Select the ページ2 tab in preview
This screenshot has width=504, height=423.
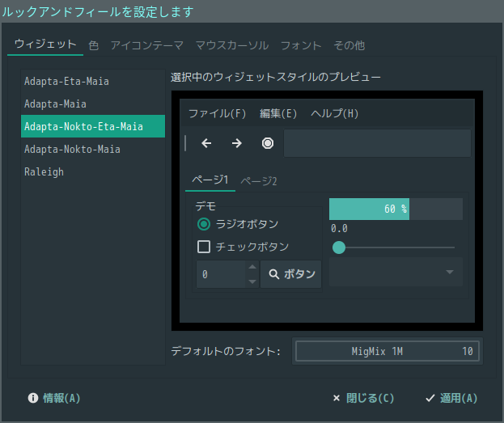[x=259, y=181]
